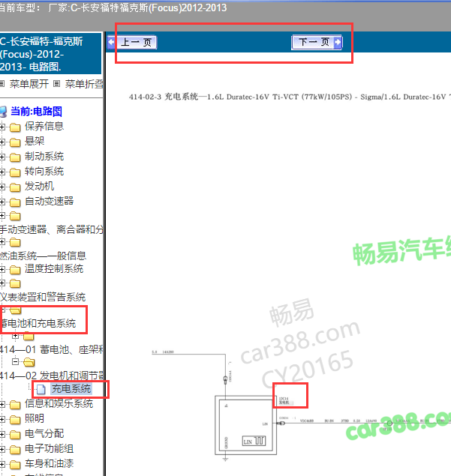
Task: Click the 充电系统 document page icon
Action: pyautogui.click(x=41, y=389)
